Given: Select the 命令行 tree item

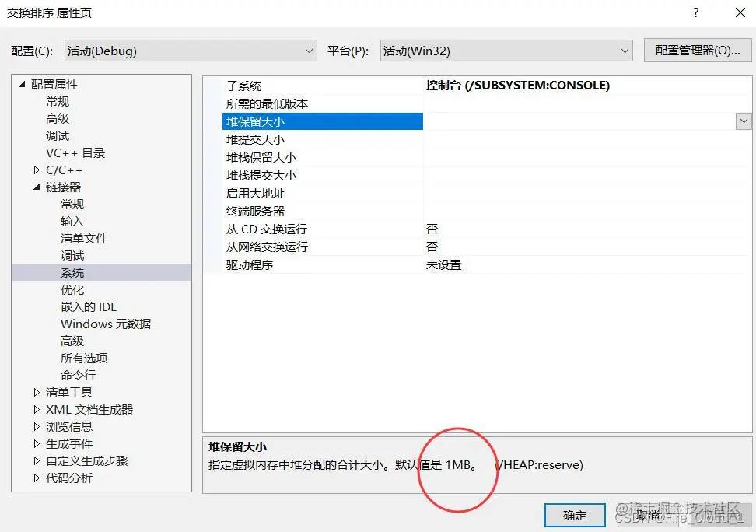Looking at the screenshot, I should (79, 375).
